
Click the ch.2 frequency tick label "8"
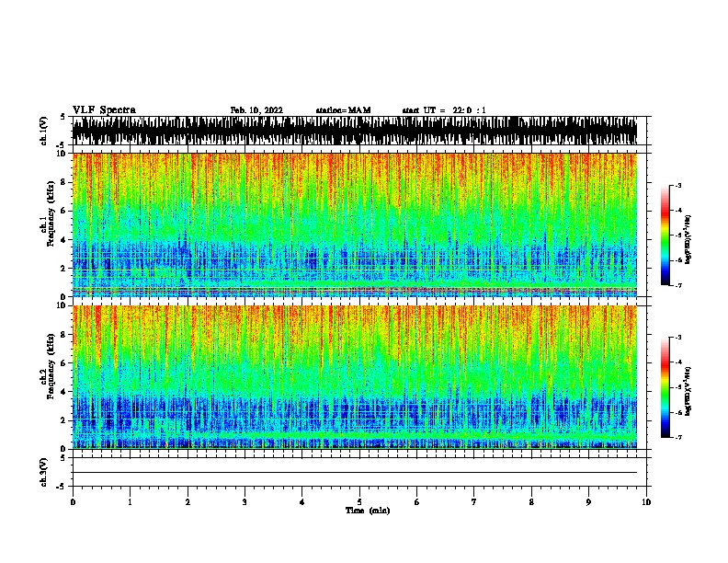(x=63, y=335)
